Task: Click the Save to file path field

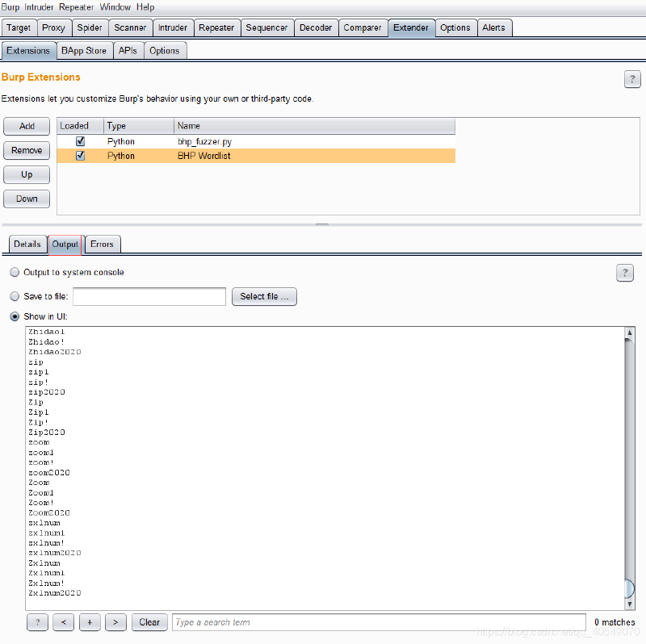Action: tap(149, 296)
